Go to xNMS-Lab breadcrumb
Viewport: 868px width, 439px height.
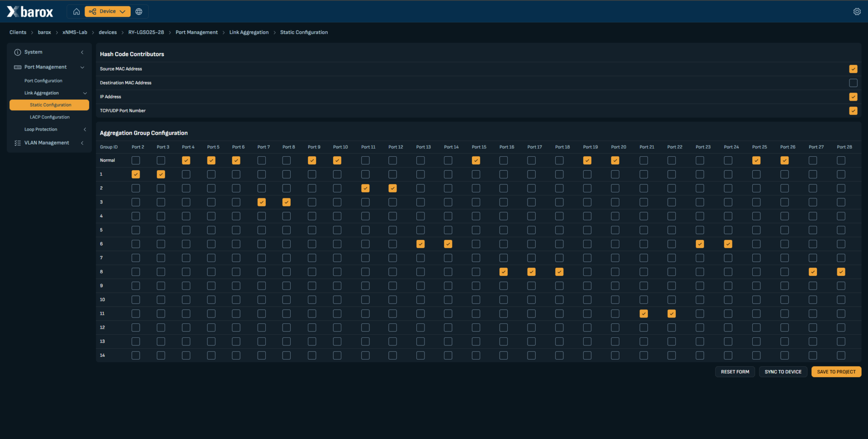pos(75,33)
